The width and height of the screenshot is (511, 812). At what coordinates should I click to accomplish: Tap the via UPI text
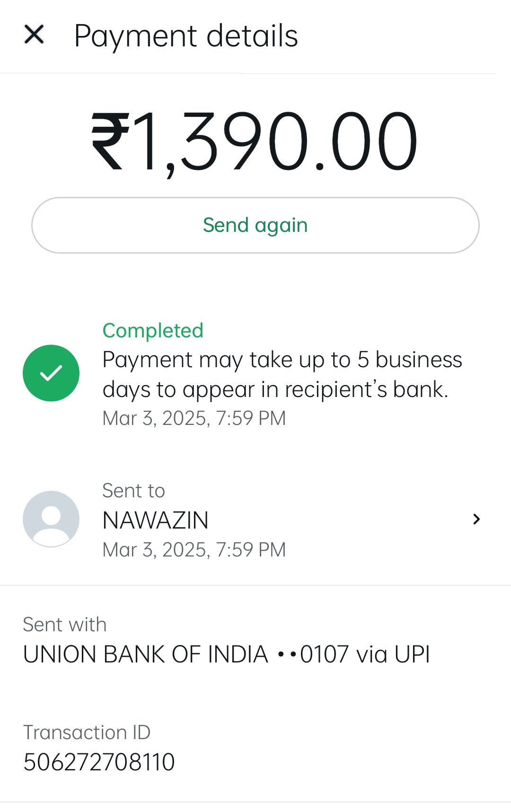pos(393,654)
